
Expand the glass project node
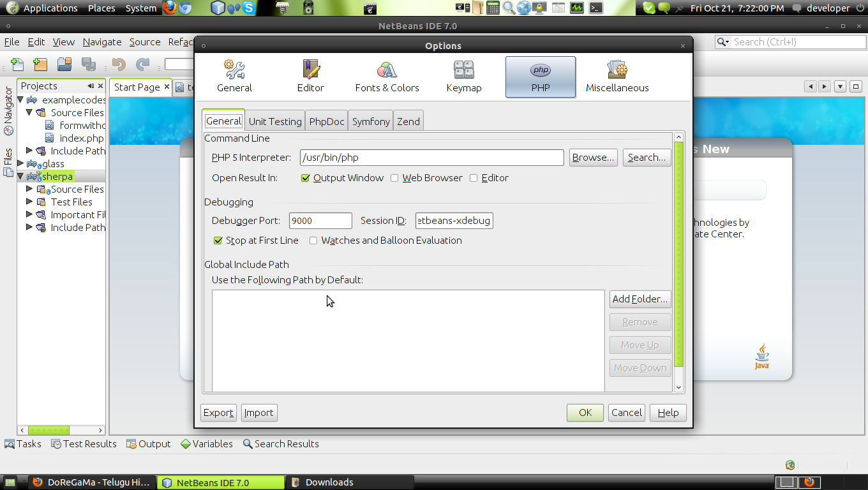(x=20, y=163)
